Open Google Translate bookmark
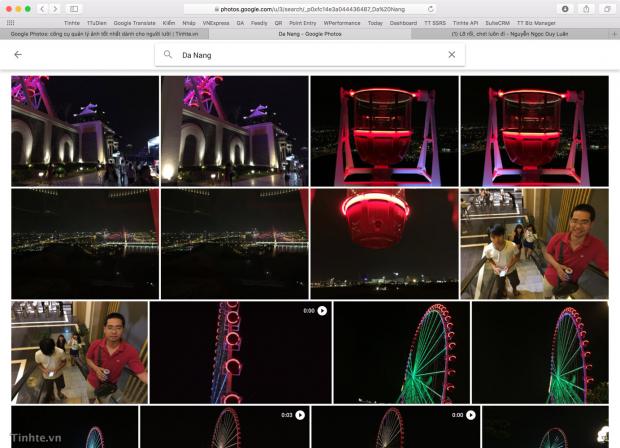 (x=135, y=22)
